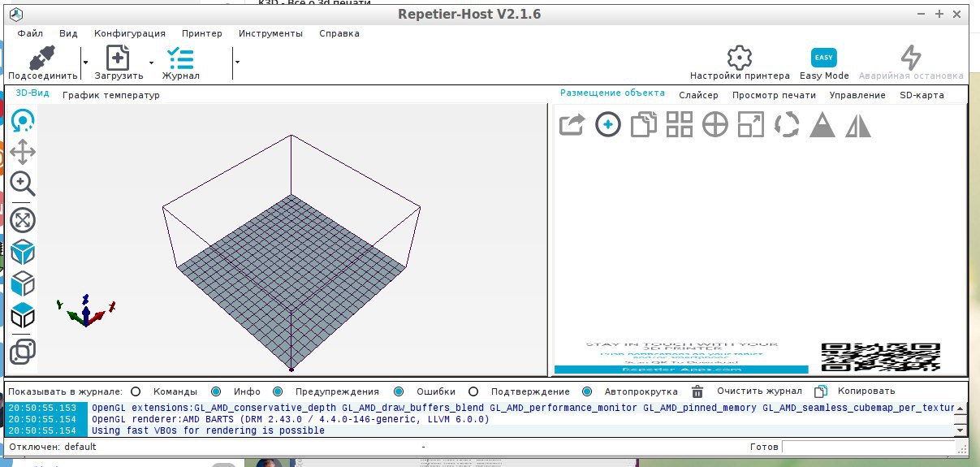Image resolution: width=980 pixels, height=467 pixels.
Task: Toggle Автопрокрутка option
Action: (x=587, y=391)
